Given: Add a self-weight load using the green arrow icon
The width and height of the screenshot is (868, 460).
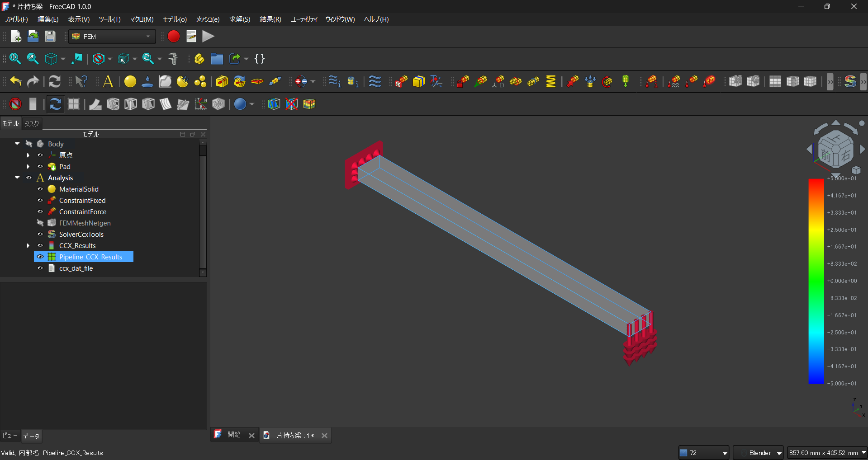Looking at the screenshot, I should coord(626,81).
